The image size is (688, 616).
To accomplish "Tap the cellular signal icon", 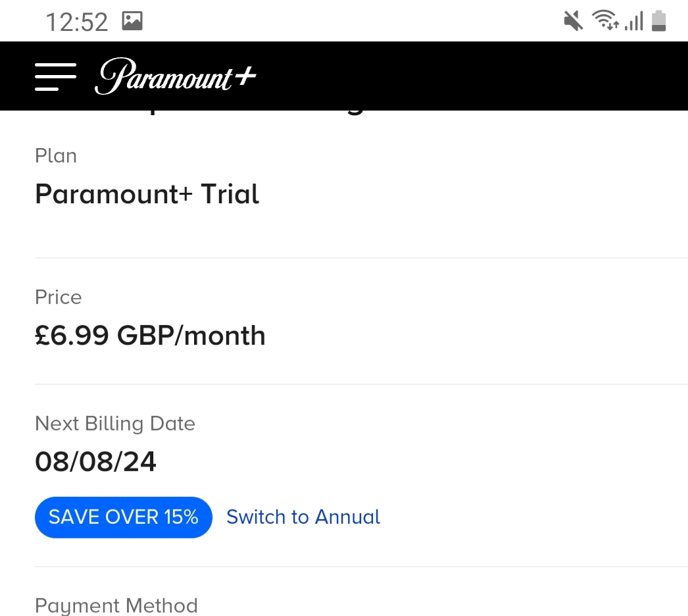I will click(x=633, y=20).
